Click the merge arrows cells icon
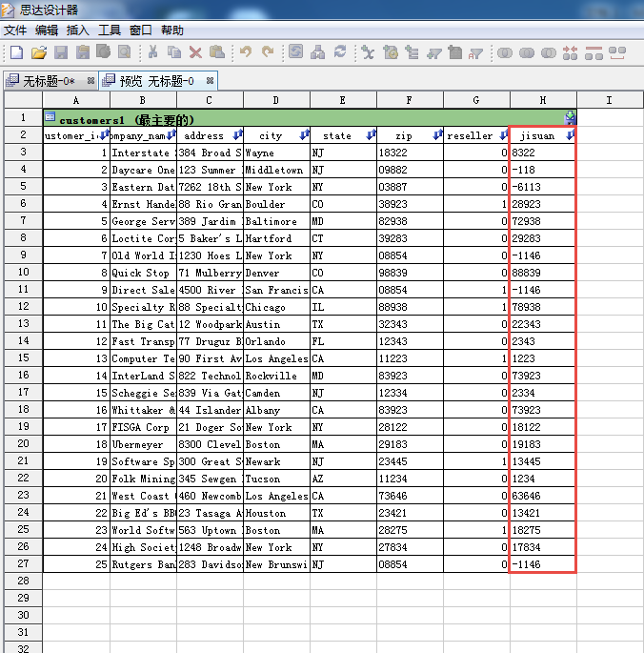This screenshot has height=653, width=644. point(570,52)
